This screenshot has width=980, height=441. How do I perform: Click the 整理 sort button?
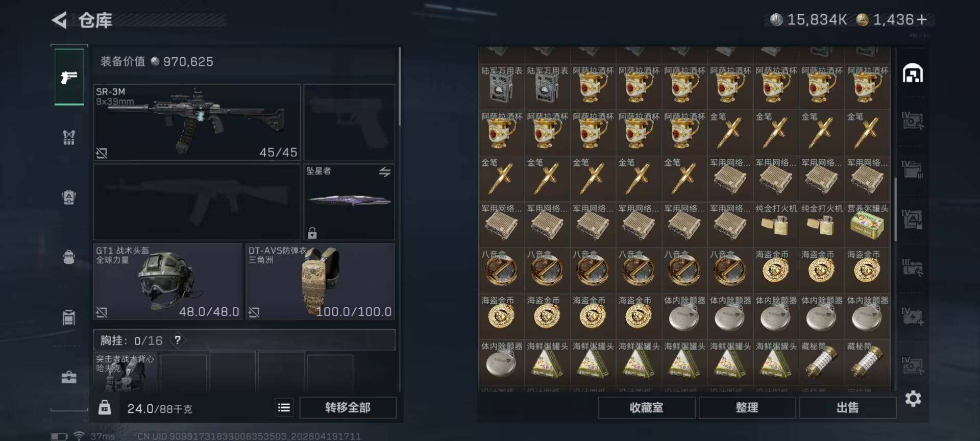[747, 407]
